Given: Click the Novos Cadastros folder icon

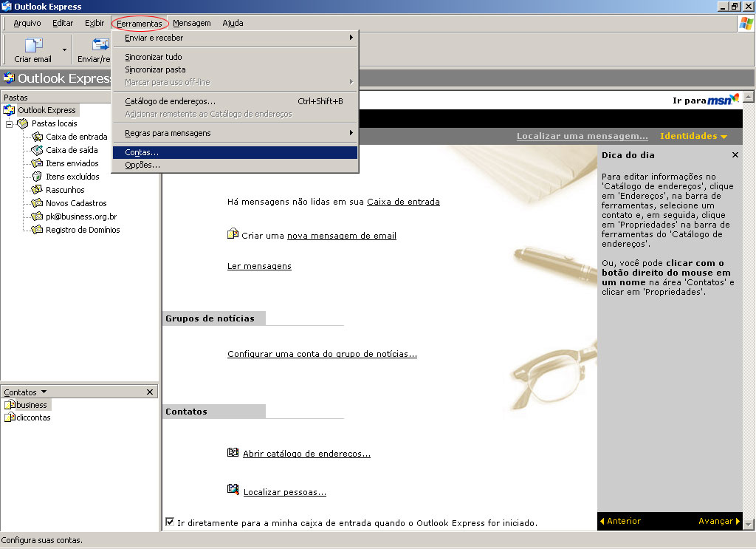Looking at the screenshot, I should click(x=37, y=203).
